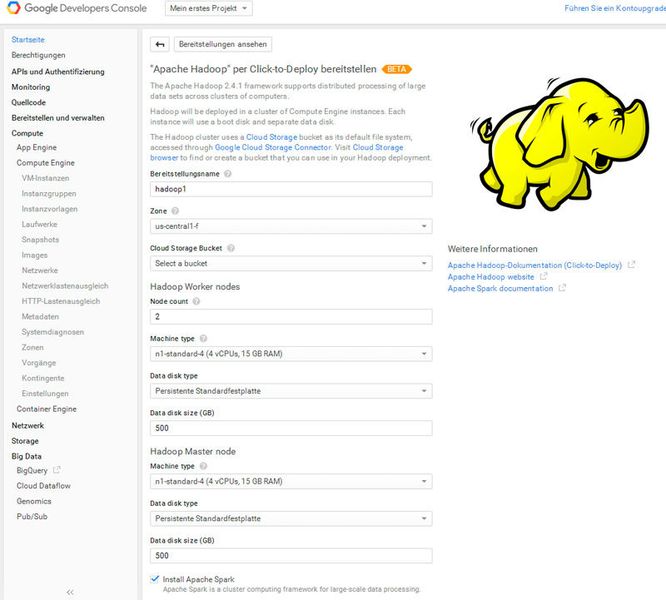Open Master node Machine type dropdown

[291, 481]
